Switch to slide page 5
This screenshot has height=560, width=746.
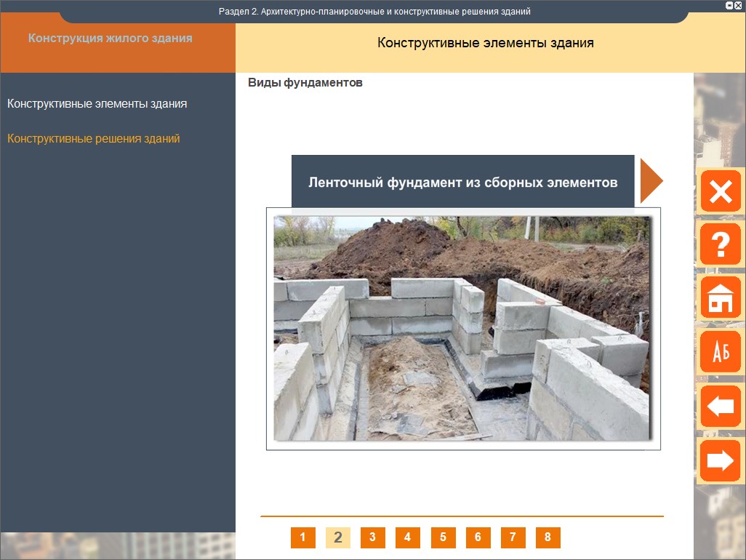tap(443, 537)
